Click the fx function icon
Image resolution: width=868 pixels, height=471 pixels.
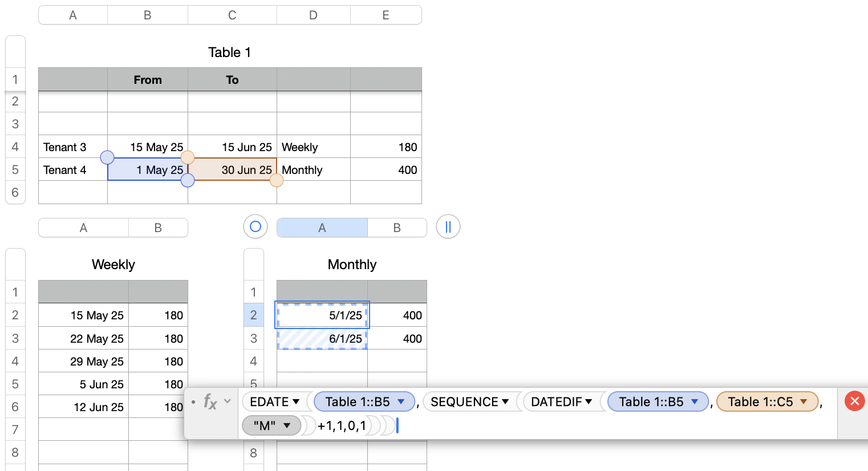(210, 401)
